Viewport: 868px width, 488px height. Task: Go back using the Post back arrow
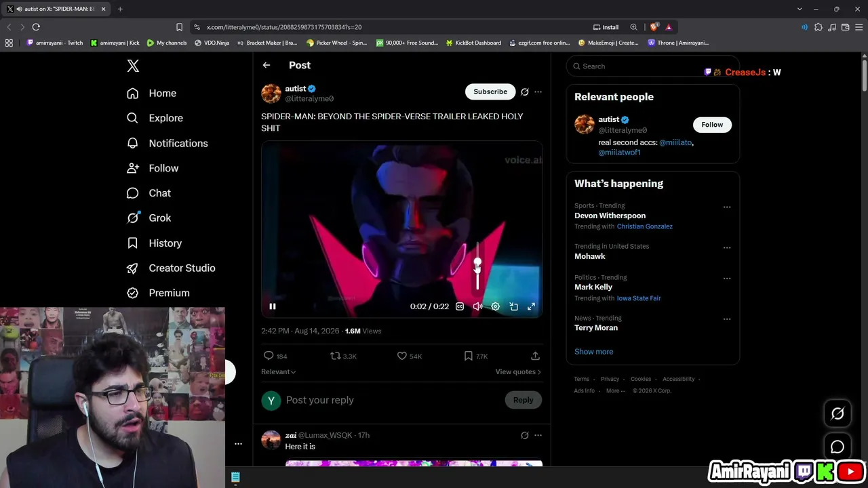coord(267,65)
